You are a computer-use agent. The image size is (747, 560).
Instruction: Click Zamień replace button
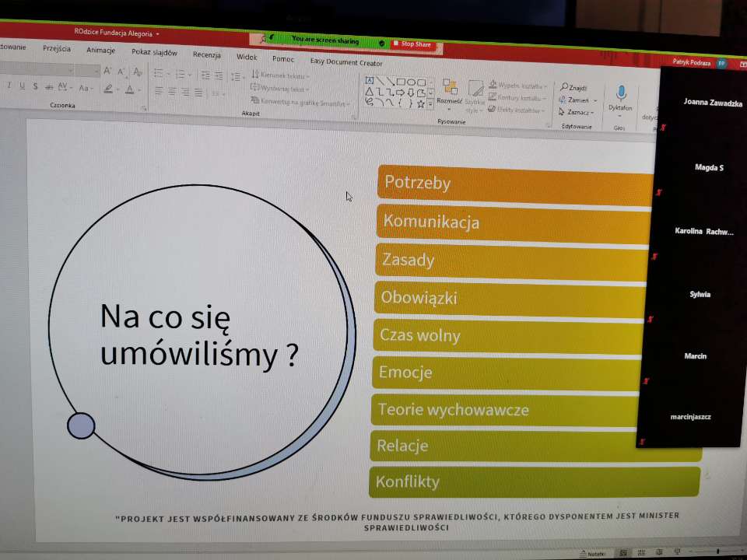coord(577,100)
